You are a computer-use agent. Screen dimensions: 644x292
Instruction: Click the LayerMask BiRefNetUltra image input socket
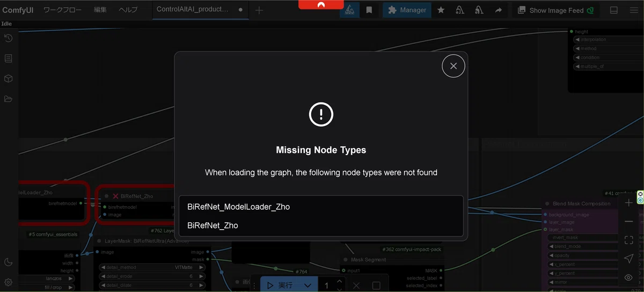tap(97, 252)
